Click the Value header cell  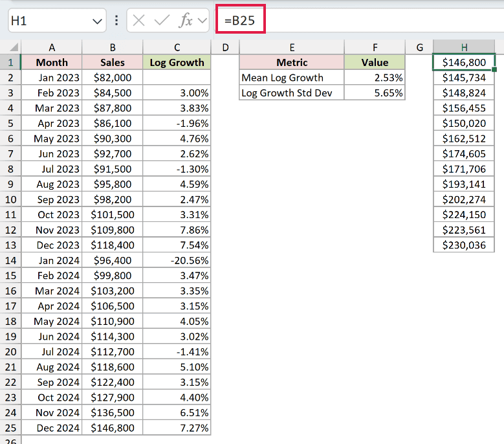pos(375,62)
